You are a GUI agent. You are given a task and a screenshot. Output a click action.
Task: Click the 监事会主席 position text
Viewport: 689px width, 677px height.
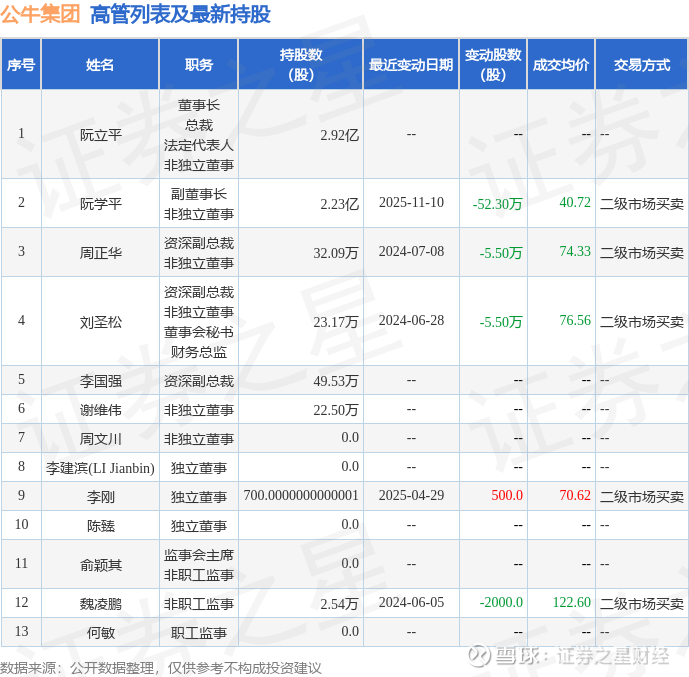tap(199, 555)
